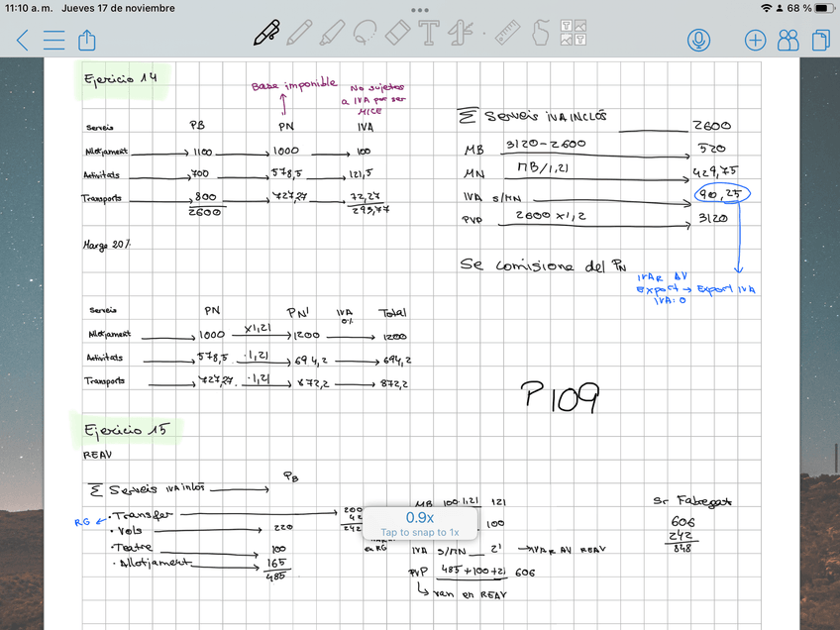The height and width of the screenshot is (630, 840).
Task: Open the collaboration people menu
Action: point(787,40)
